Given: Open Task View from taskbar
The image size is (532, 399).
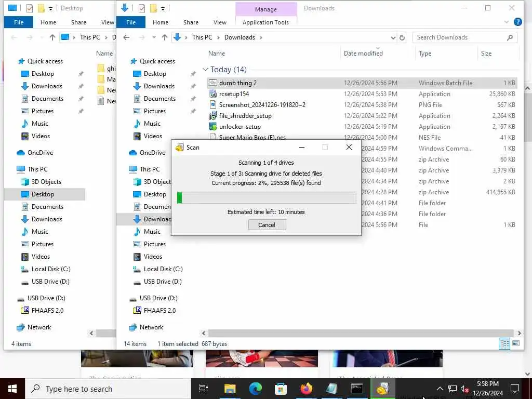Looking at the screenshot, I should (x=204, y=389).
